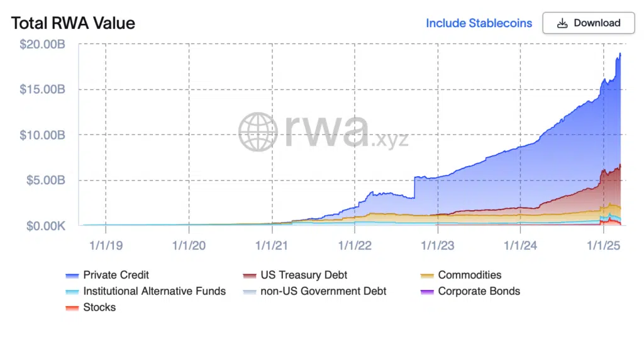Click Corporate Bonds legend icon

pyautogui.click(x=427, y=291)
